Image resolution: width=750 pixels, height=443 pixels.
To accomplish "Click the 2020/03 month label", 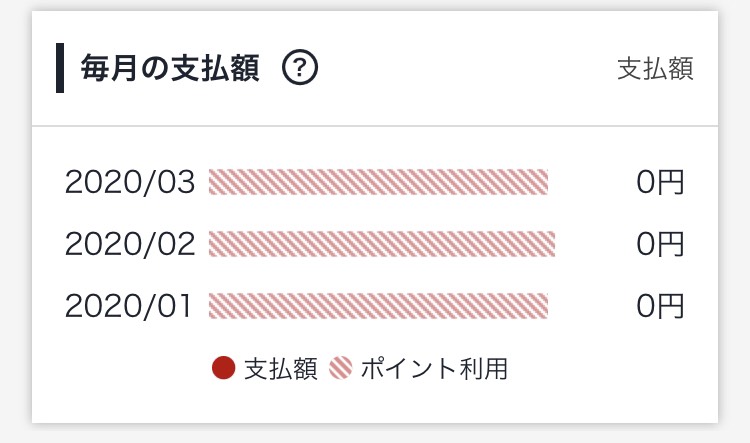I will [x=130, y=182].
